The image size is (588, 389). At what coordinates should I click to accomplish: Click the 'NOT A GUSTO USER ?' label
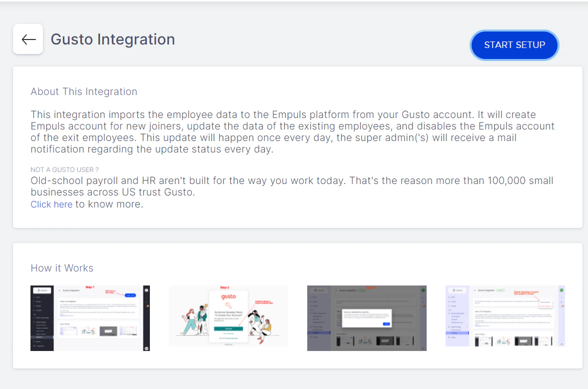[64, 169]
